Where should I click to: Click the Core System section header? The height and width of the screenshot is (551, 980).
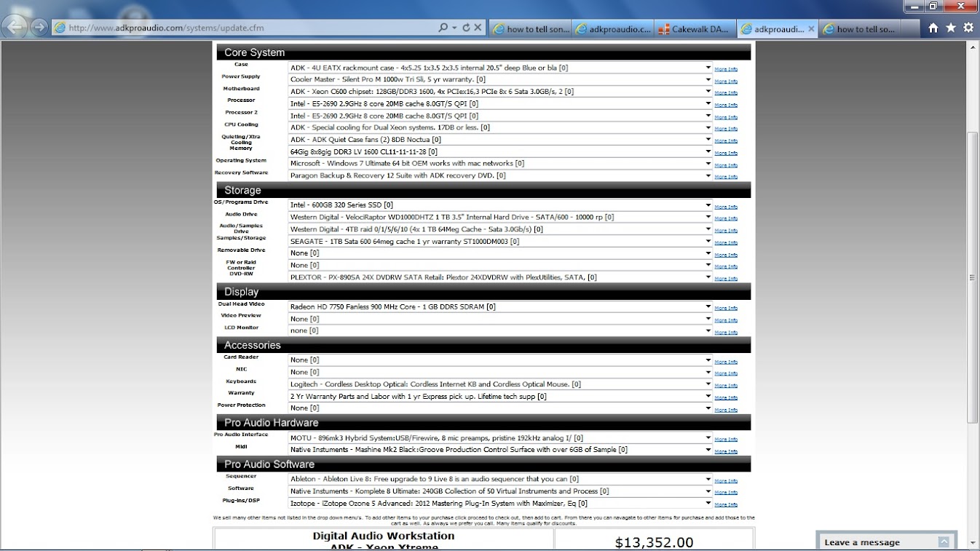tap(483, 52)
